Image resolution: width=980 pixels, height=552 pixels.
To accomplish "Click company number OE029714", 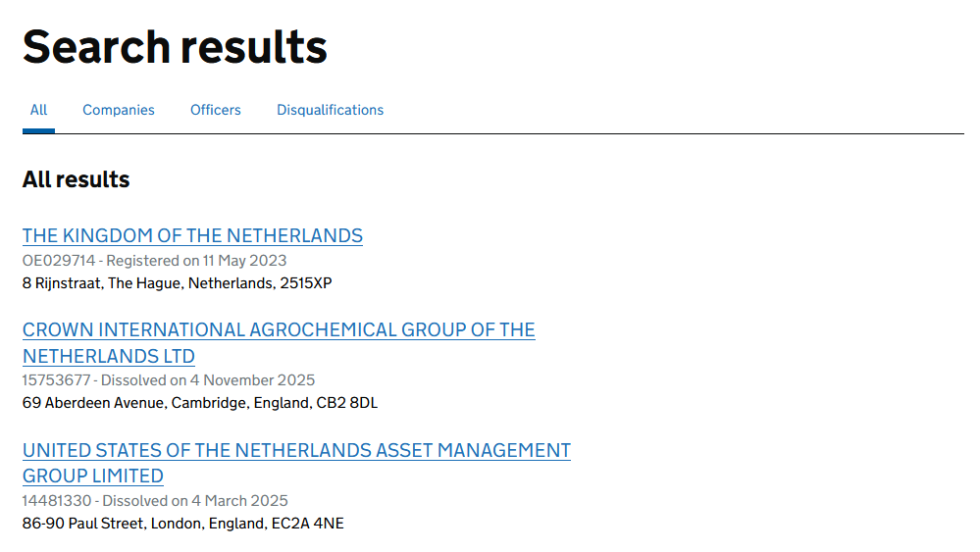I will click(60, 260).
